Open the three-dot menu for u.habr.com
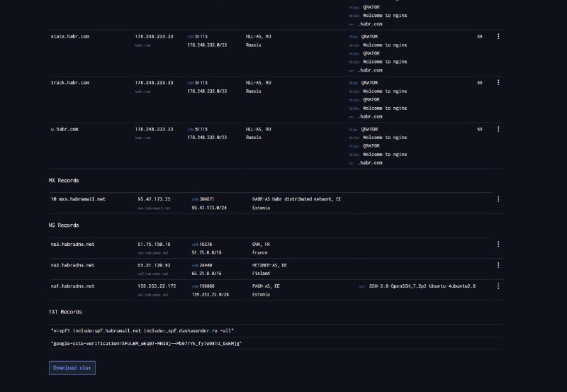Viewport: 567px width, 392px height. [498, 129]
